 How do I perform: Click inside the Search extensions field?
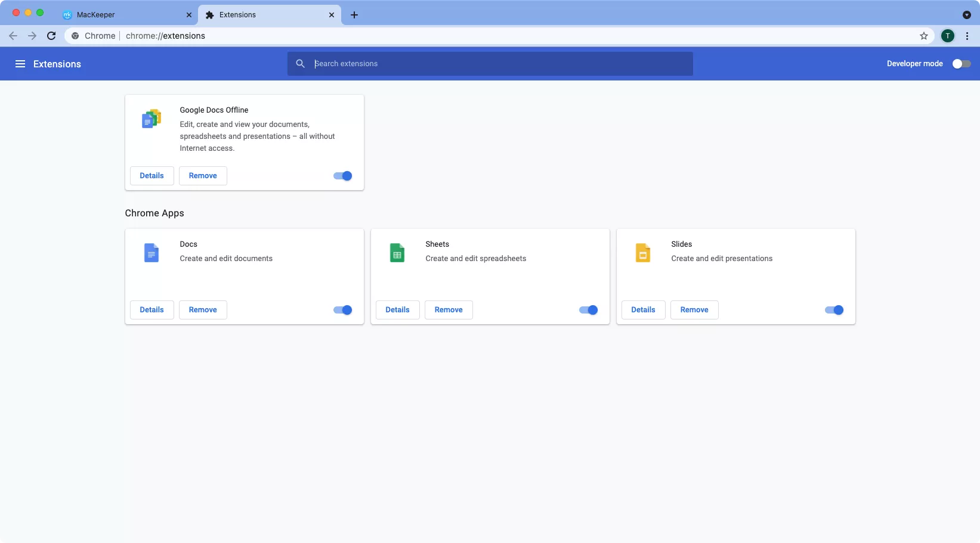pos(489,64)
